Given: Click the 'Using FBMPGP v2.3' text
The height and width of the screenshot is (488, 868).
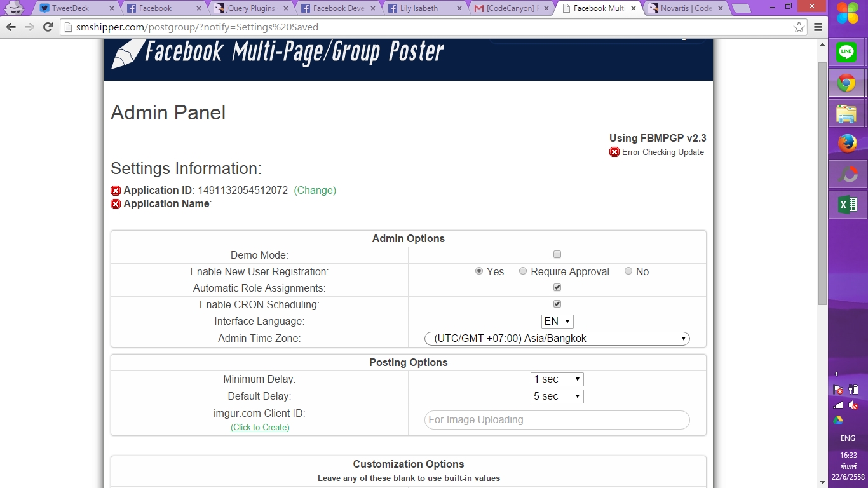Looking at the screenshot, I should point(658,138).
